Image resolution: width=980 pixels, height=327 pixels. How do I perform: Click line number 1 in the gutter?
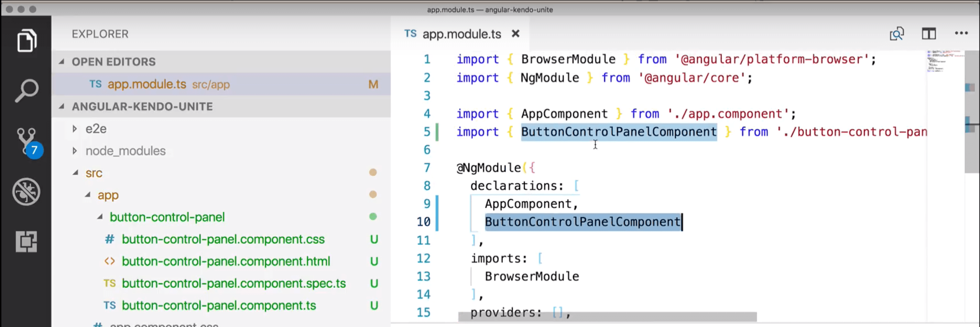click(x=427, y=59)
